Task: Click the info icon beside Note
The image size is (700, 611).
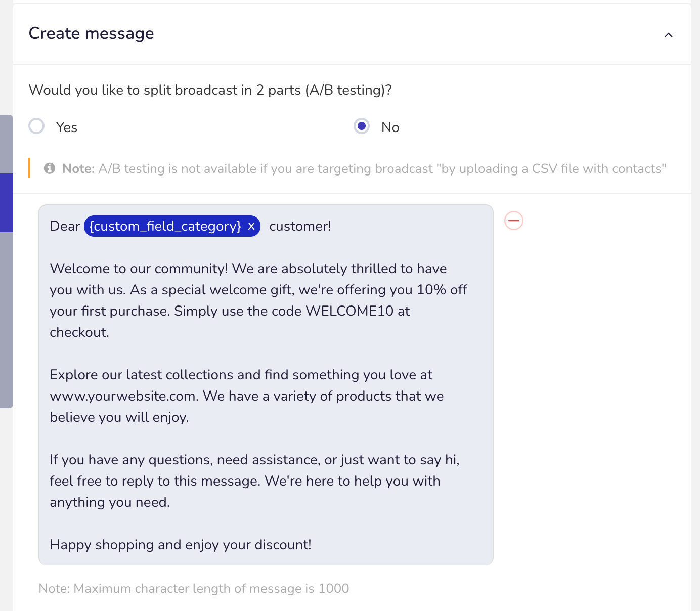Action: click(x=49, y=168)
